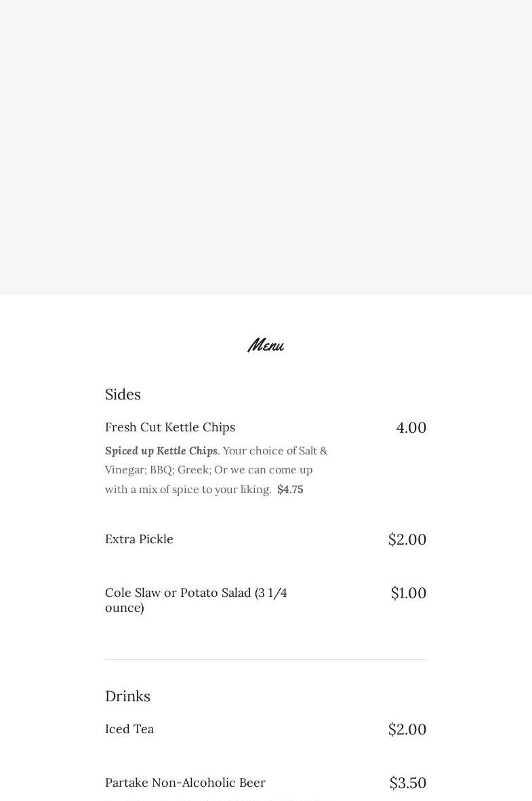
Task: Click bold italic Spiced up Kettle Chips text
Action: coord(161,451)
